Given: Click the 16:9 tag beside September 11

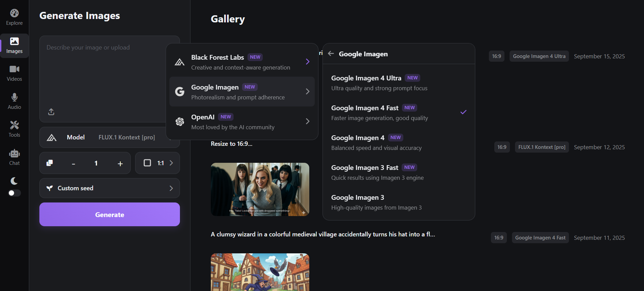Looking at the screenshot, I should [x=499, y=238].
